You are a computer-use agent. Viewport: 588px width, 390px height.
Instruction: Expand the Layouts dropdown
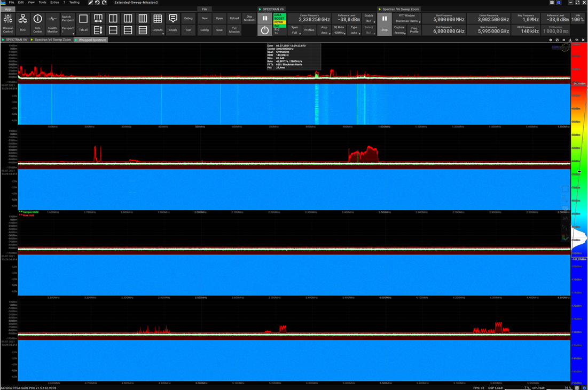point(158,23)
